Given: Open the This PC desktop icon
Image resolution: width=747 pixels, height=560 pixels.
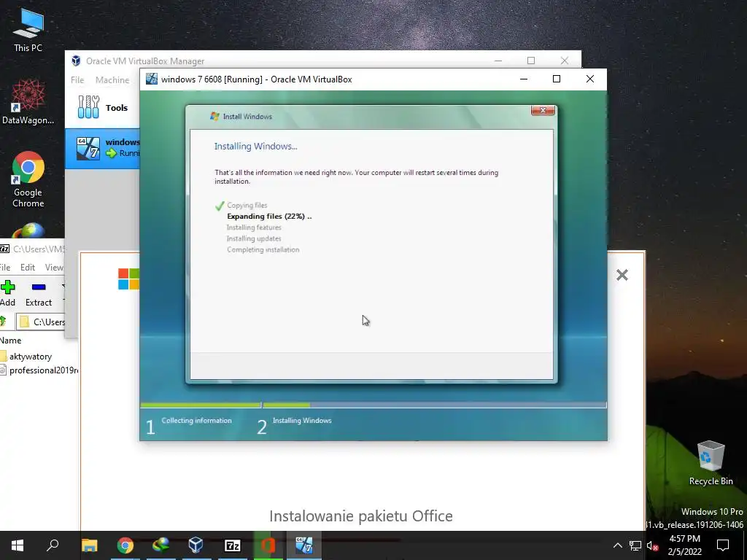Looking at the screenshot, I should coord(28,31).
